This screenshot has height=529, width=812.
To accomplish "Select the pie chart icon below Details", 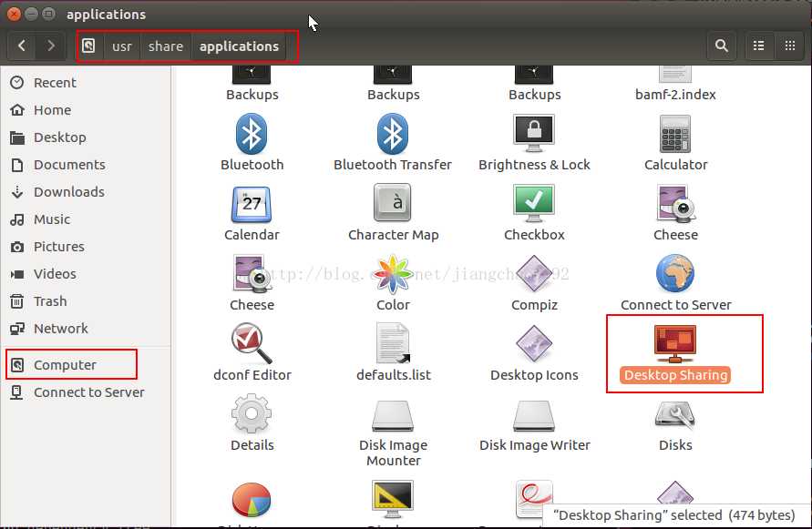I will 252,500.
